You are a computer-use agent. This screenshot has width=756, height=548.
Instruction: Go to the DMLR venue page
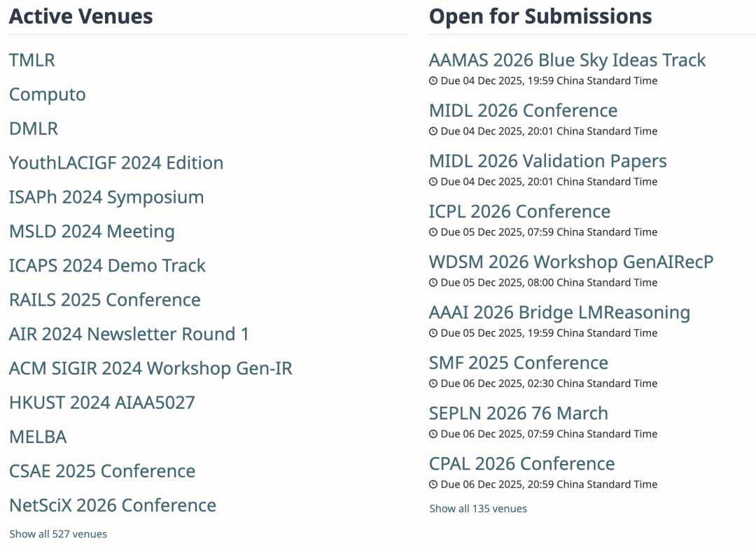34,129
